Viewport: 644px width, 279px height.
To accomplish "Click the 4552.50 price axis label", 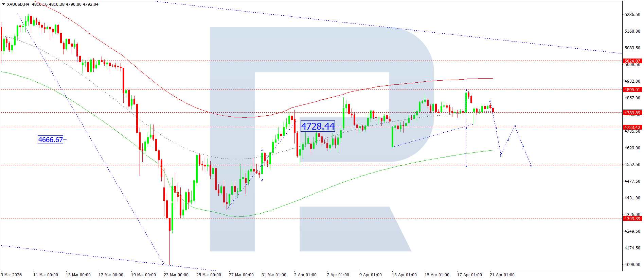I will [x=632, y=165].
